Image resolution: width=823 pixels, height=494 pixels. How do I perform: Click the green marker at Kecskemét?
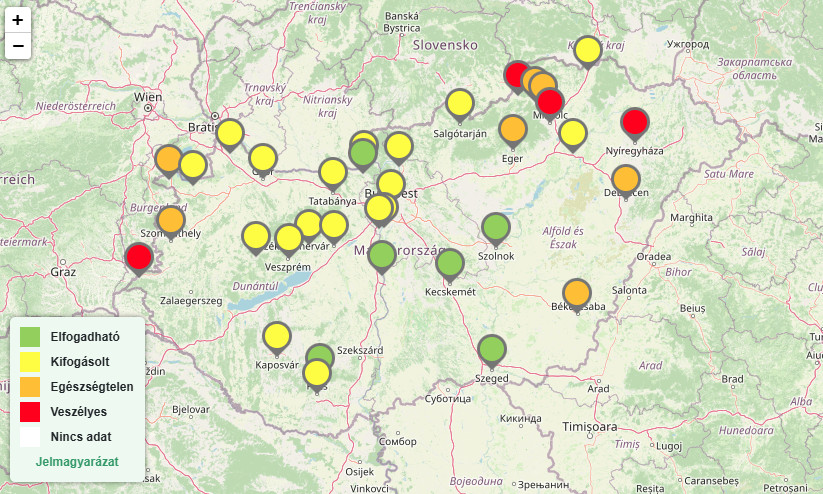450,263
